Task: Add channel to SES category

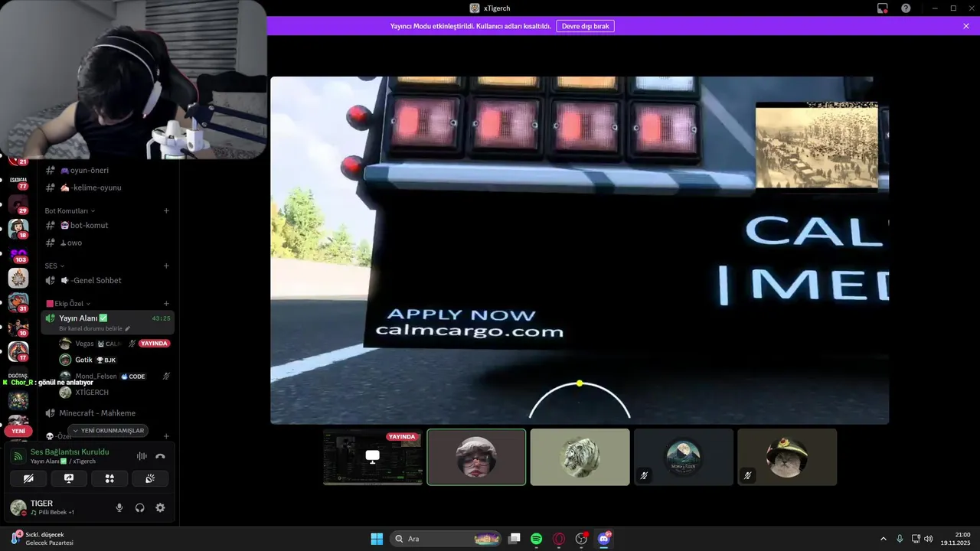Action: pyautogui.click(x=166, y=266)
